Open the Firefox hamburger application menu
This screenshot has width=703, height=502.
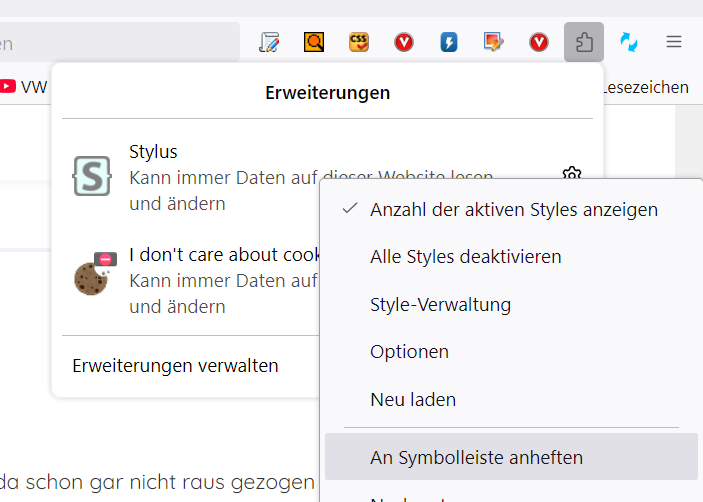tap(674, 42)
